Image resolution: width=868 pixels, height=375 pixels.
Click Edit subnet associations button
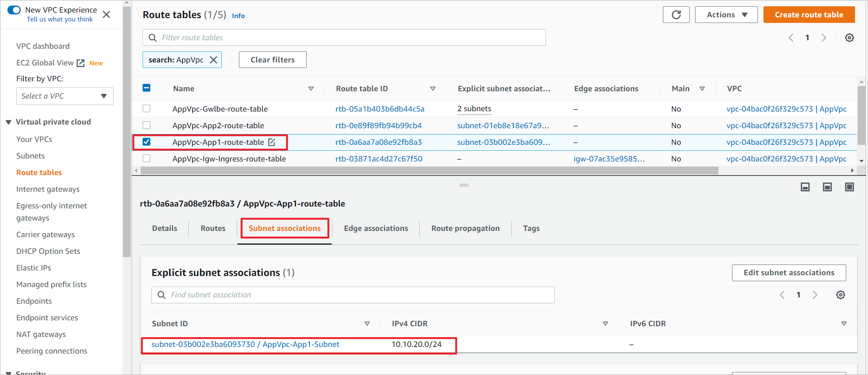tap(789, 273)
